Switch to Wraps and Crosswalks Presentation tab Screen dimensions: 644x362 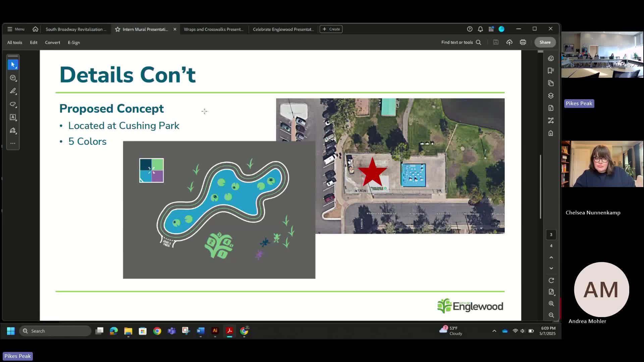coord(214,29)
